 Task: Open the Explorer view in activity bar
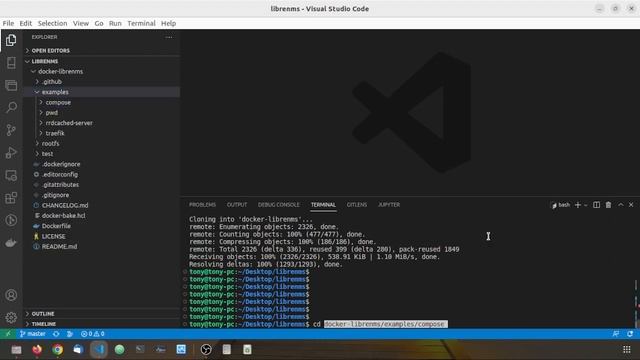click(x=11, y=40)
